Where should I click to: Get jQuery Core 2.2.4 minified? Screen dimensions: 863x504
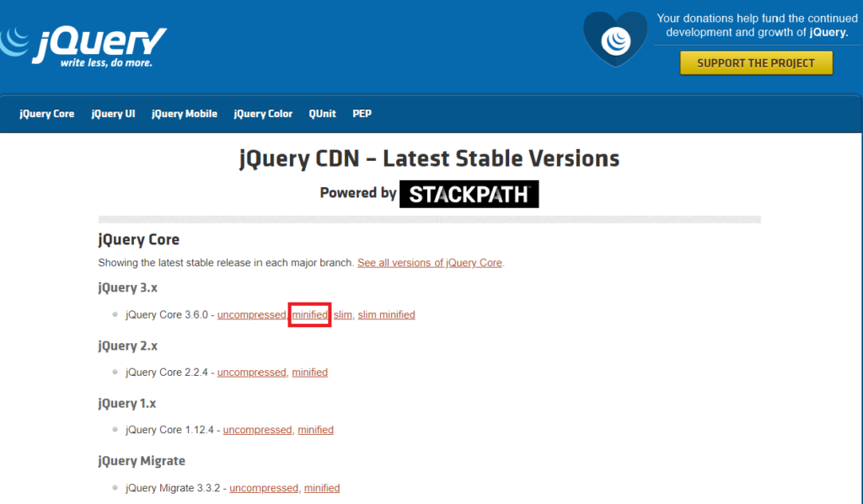pos(309,373)
